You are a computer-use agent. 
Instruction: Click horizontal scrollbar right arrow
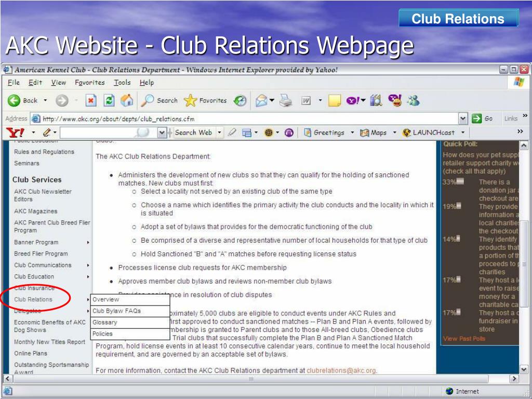pyautogui.click(x=514, y=379)
